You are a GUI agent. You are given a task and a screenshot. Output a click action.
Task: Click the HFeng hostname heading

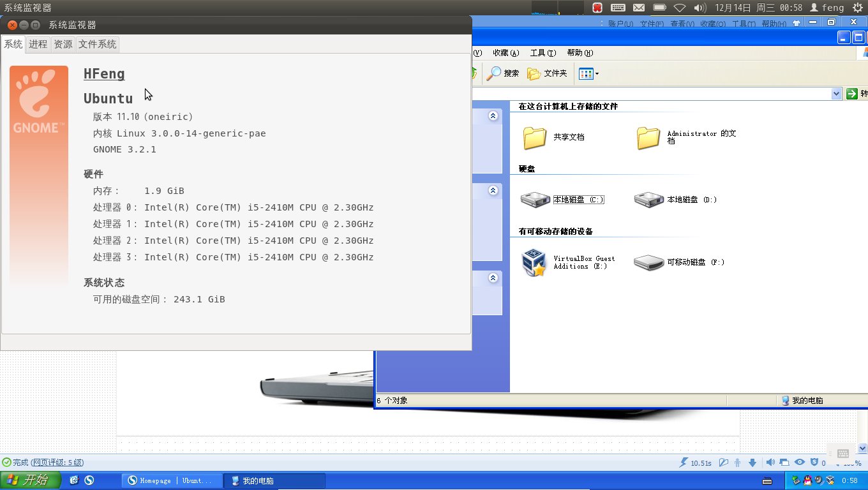point(104,74)
